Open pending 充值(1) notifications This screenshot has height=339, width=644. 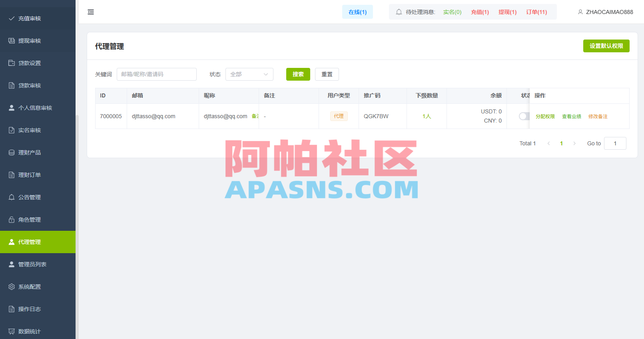(x=480, y=12)
